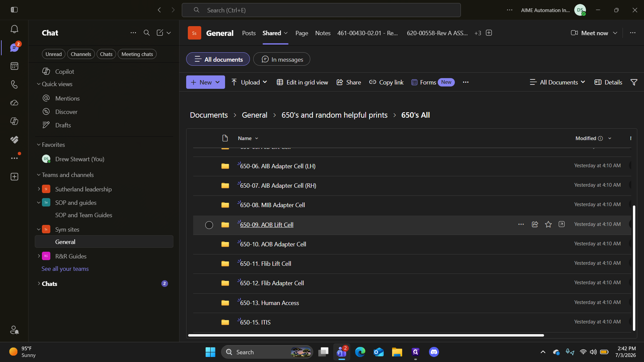
Task: Switch to the Notes tab
Action: tap(323, 33)
